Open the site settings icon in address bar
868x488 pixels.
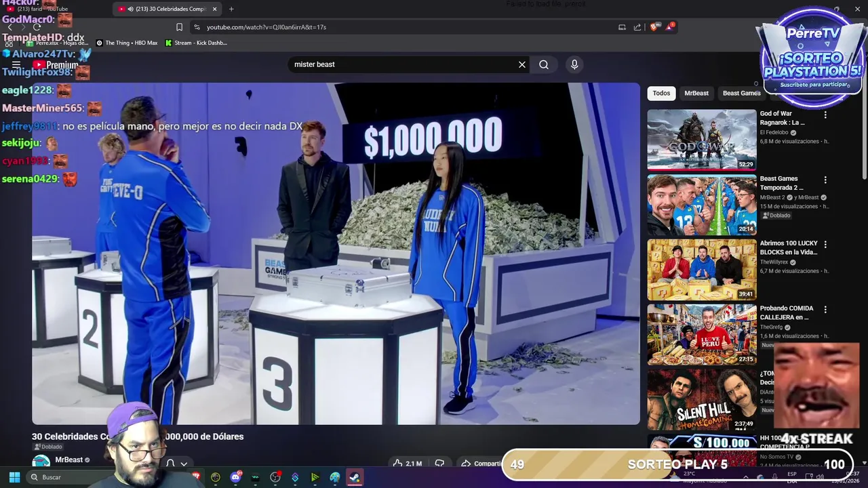pos(197,27)
